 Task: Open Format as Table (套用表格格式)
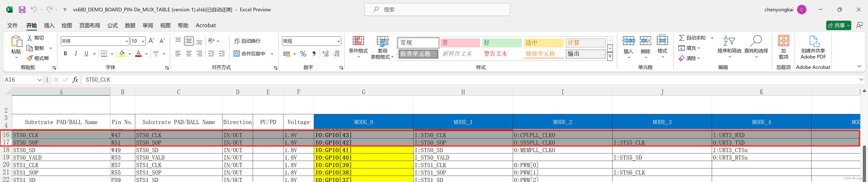click(x=382, y=48)
